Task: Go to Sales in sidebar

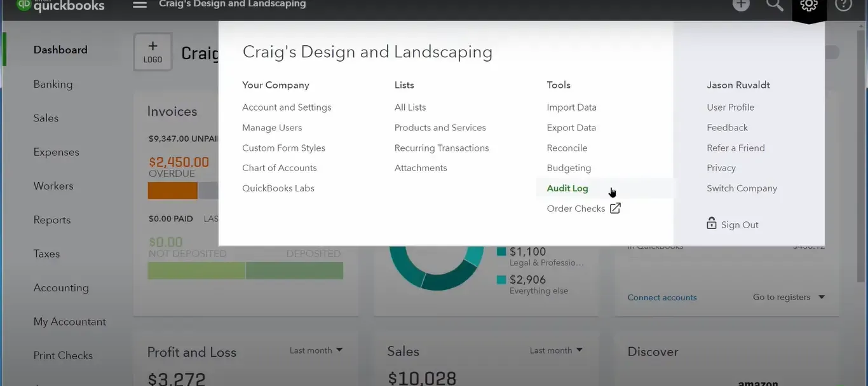Action: (x=46, y=118)
